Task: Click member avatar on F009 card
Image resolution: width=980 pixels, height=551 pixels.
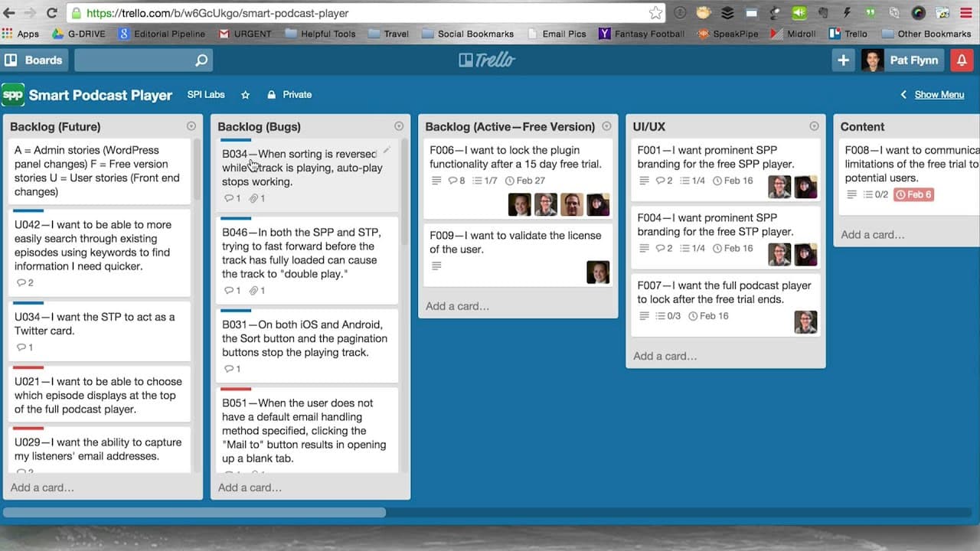Action: coord(598,272)
